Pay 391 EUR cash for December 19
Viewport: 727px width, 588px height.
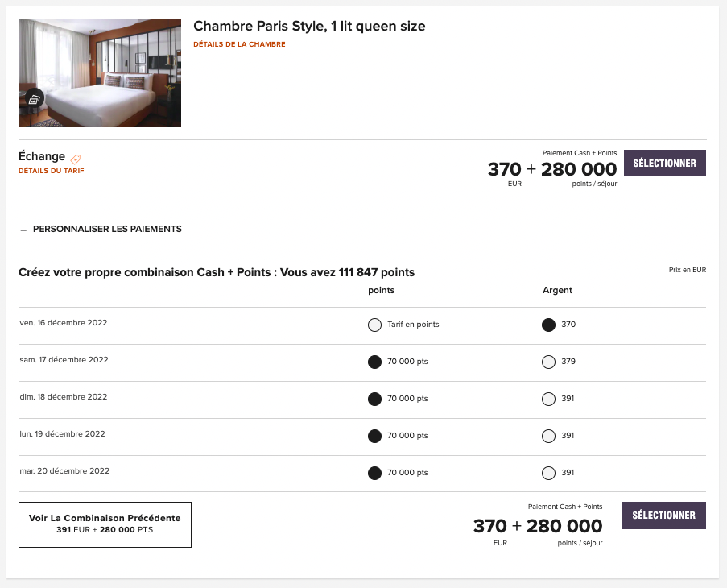point(547,436)
